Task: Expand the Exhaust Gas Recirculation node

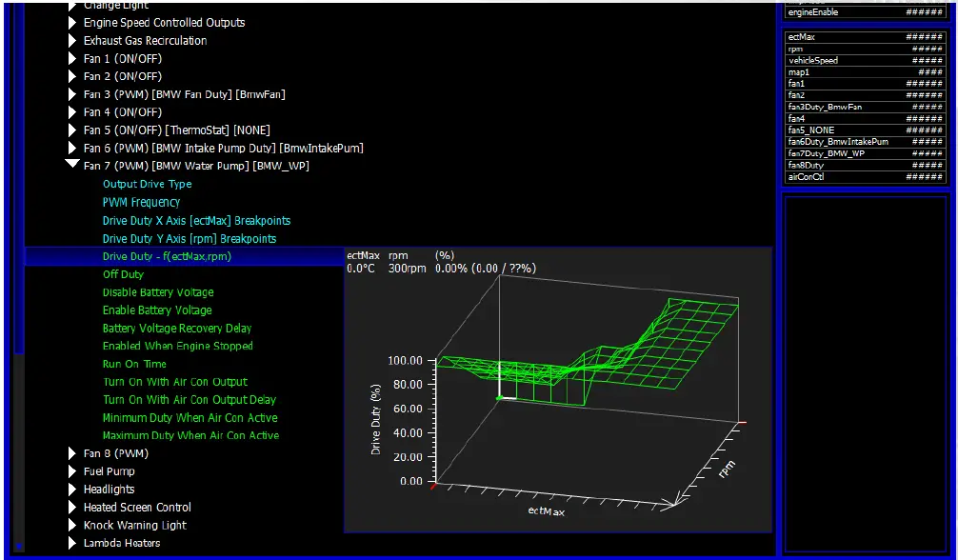Action: (x=72, y=41)
